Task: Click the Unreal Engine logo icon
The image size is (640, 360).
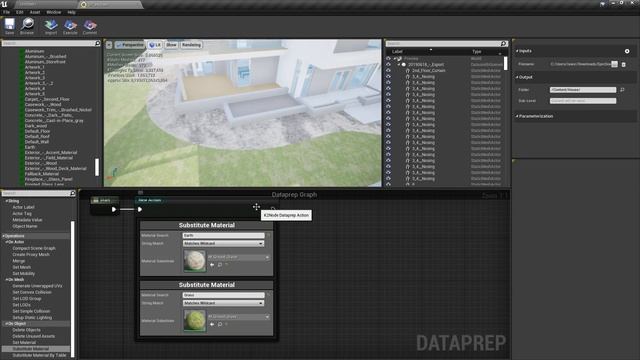Action: [4, 4]
